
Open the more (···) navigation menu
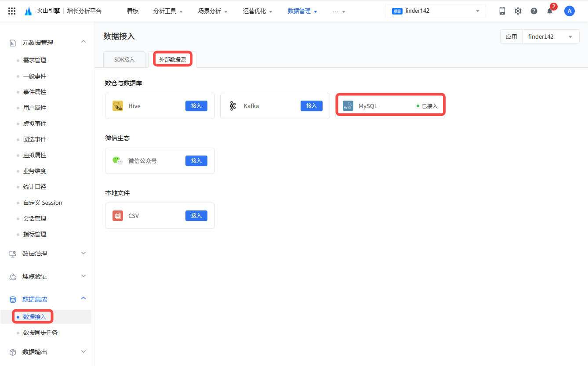339,11
